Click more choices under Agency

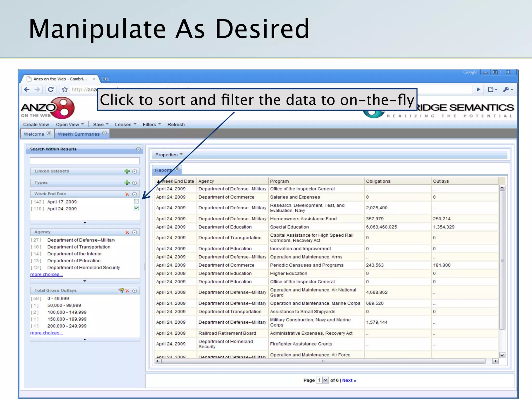[46, 275]
